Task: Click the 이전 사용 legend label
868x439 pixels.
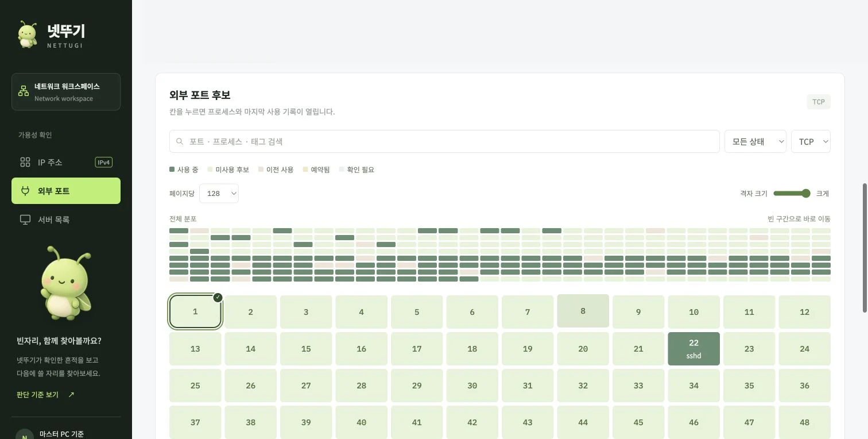Action: click(280, 170)
